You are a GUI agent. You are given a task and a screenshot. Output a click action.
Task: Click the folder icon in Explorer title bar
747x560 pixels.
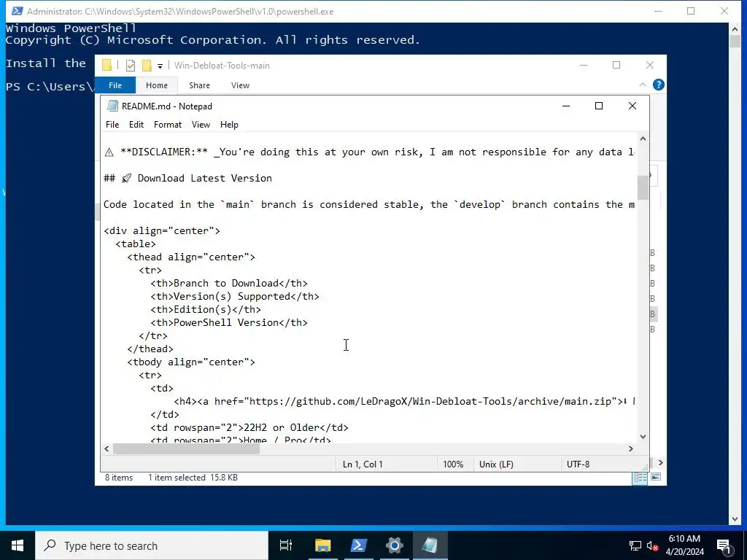[107, 65]
